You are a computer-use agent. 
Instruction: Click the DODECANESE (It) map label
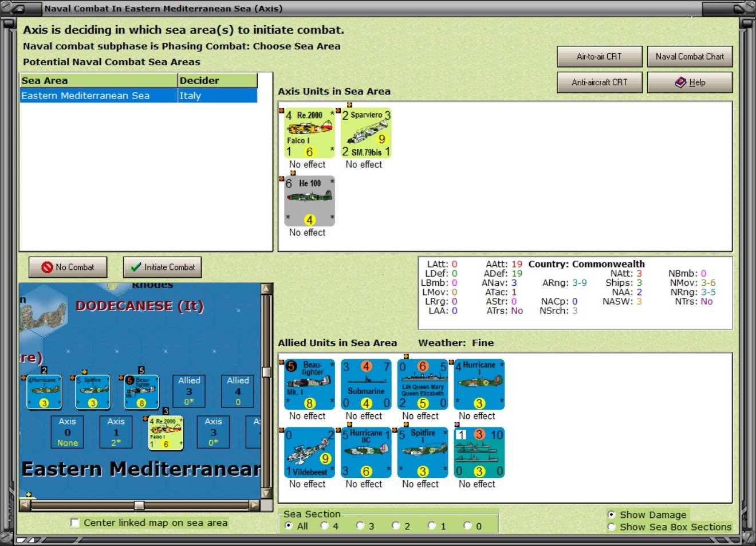pos(140,306)
